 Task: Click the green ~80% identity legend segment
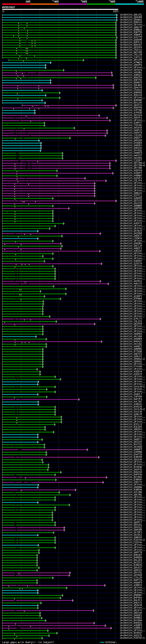pyautogui.click(x=101, y=4)
